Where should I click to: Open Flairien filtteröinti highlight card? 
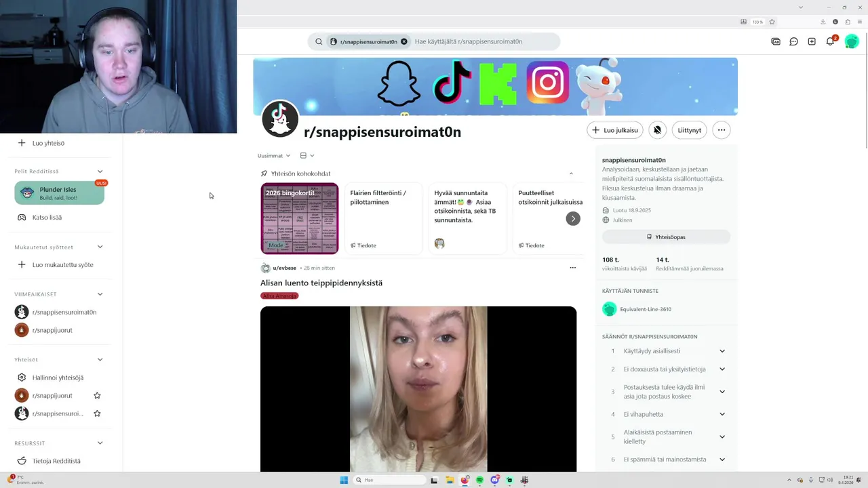(384, 218)
